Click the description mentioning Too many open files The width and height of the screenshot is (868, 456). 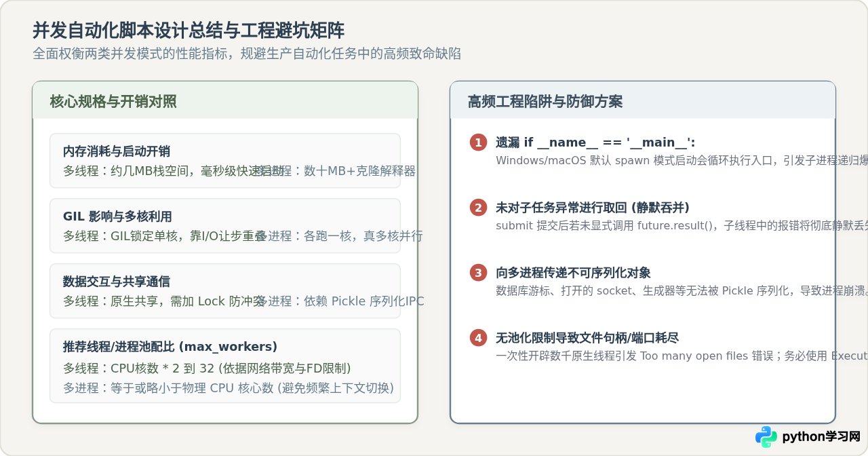[x=682, y=356]
